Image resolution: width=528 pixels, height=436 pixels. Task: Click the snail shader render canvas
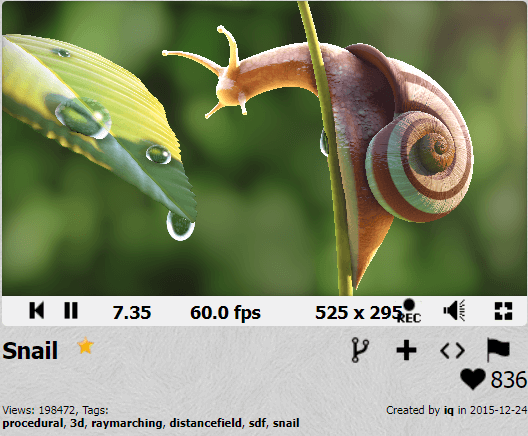[x=264, y=148]
